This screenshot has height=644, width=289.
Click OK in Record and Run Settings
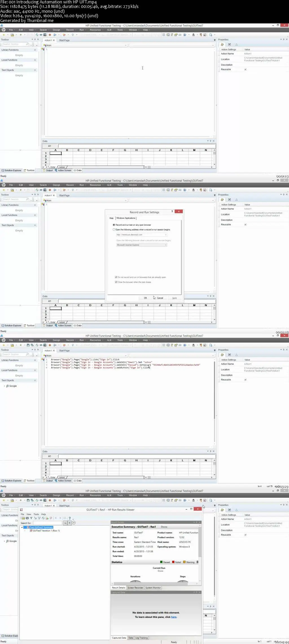pyautogui.click(x=145, y=298)
